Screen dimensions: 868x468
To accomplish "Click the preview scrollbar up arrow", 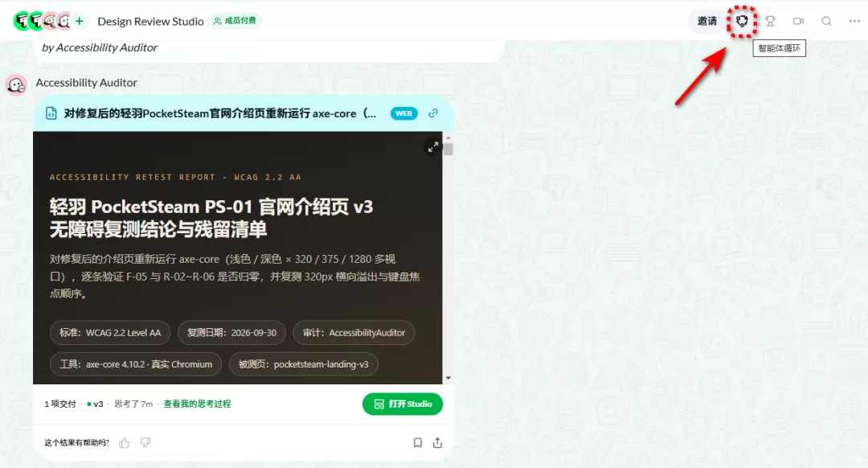I will [x=448, y=138].
